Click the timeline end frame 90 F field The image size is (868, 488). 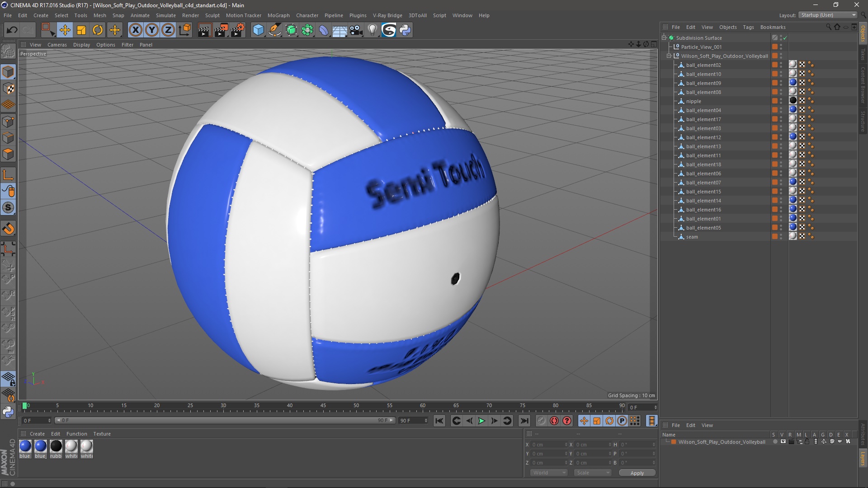point(413,421)
